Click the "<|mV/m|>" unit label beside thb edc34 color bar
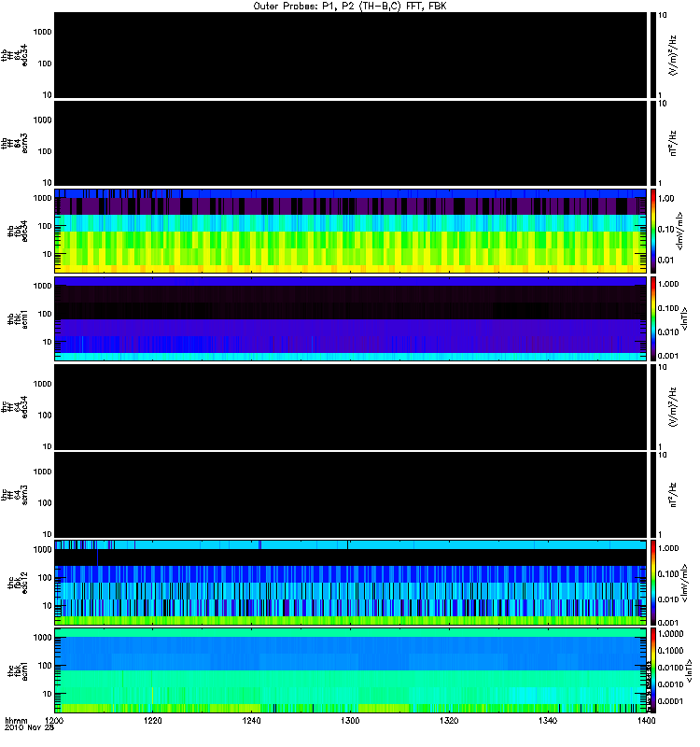This screenshot has width=700, height=747. [679, 231]
